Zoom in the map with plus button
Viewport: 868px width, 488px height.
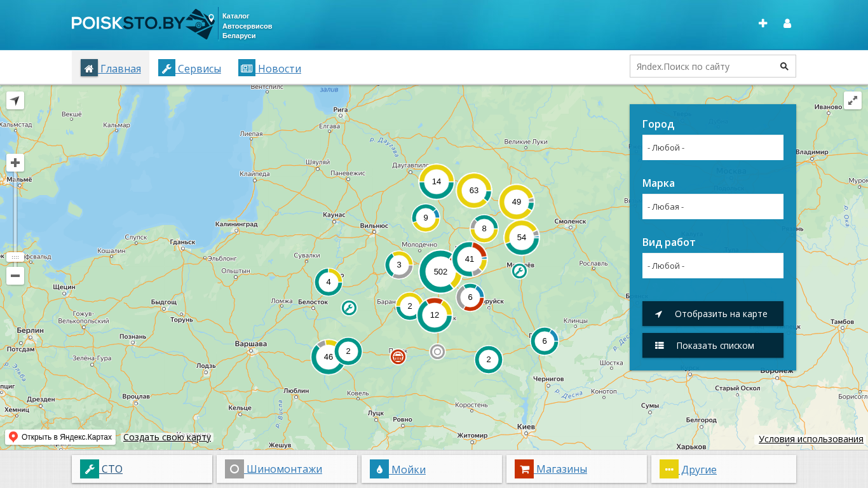[x=15, y=163]
